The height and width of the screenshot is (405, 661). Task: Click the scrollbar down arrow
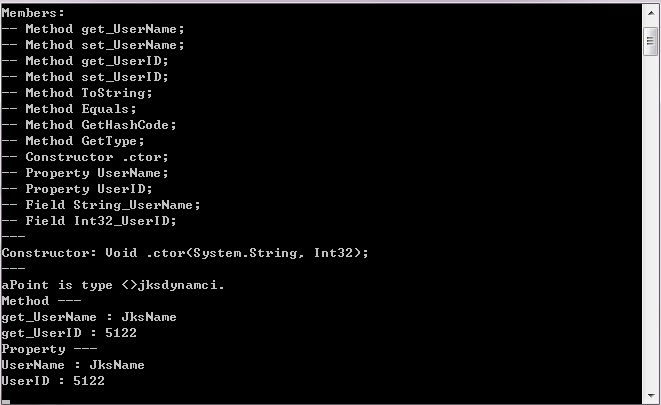651,395
